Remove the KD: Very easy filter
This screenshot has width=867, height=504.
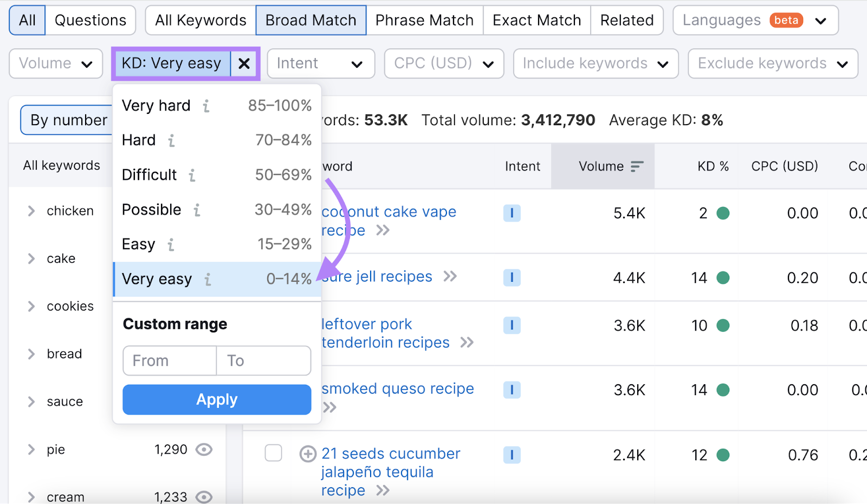point(244,63)
